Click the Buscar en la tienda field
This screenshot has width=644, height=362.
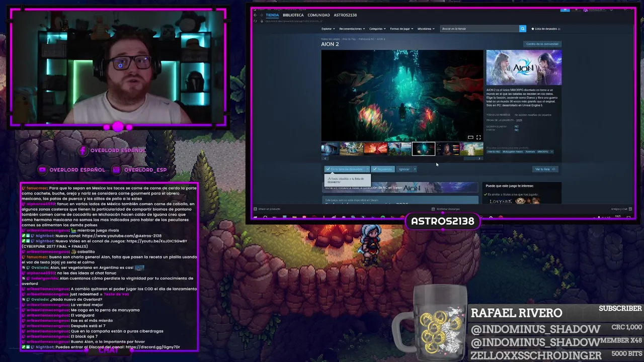point(480,29)
